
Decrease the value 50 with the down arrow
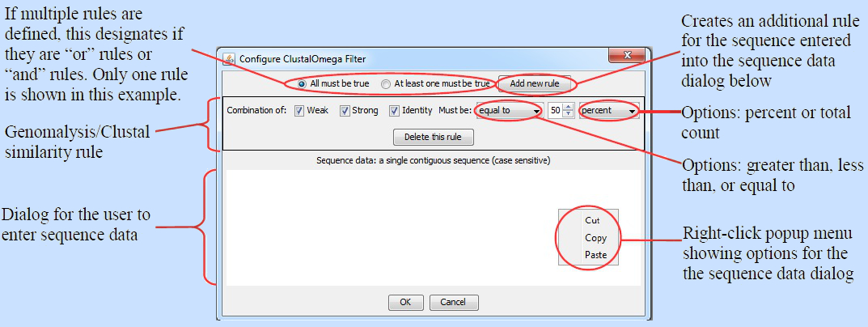(568, 114)
